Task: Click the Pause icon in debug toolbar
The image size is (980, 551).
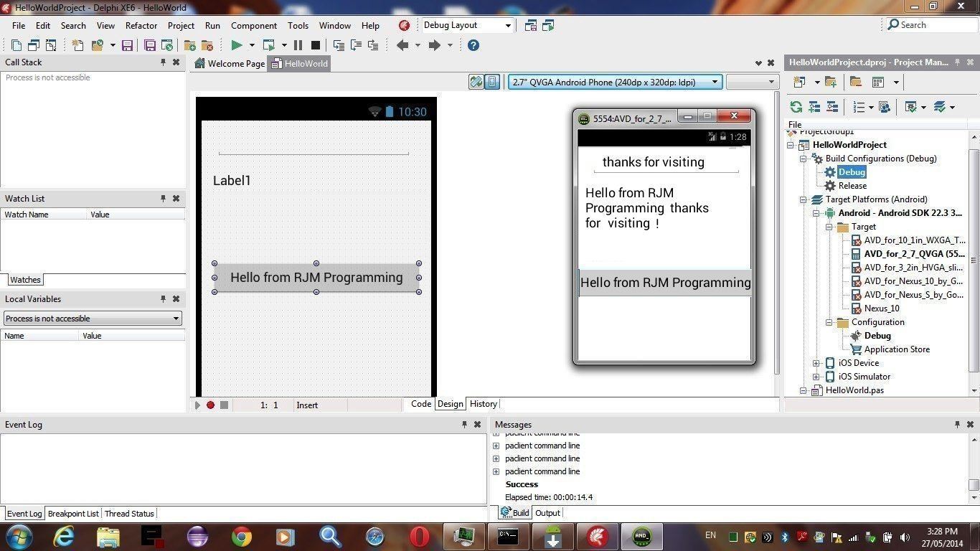Action: pos(298,45)
